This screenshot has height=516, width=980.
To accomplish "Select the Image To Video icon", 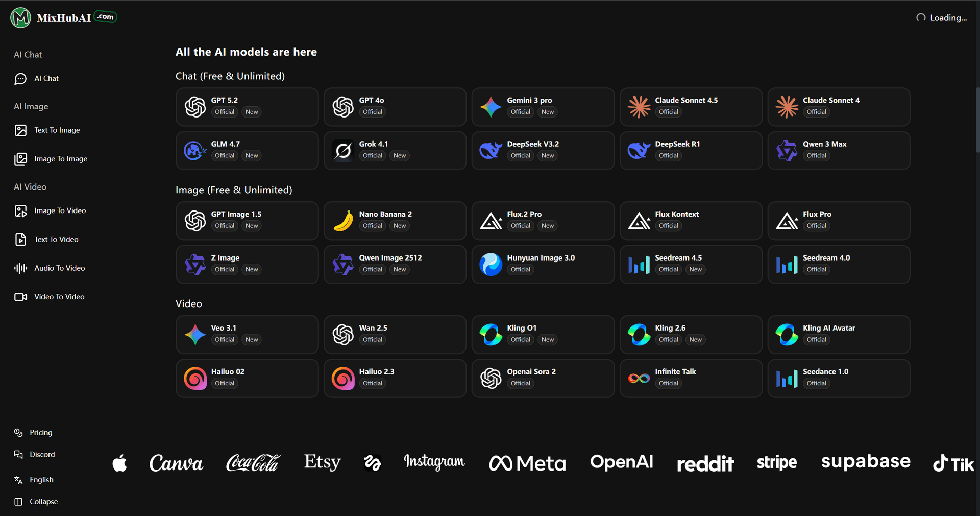I will click(20, 210).
